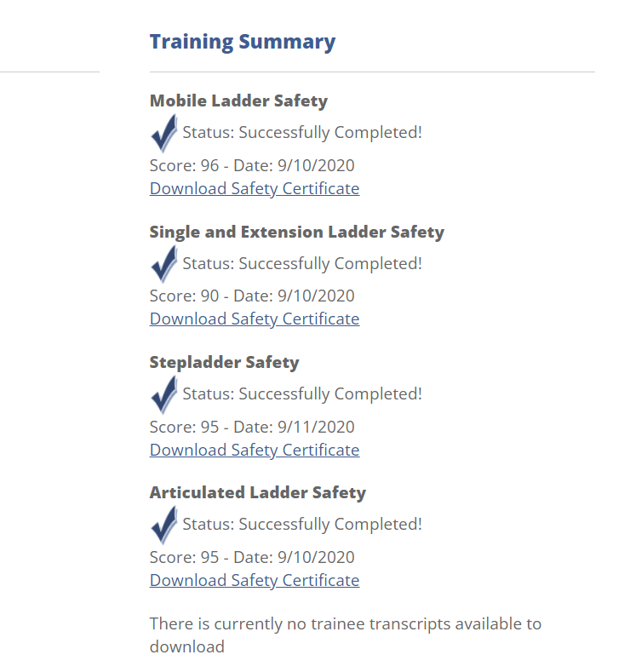Click the score 90 line dated 9/10/2020
The height and width of the screenshot is (672, 630).
click(x=252, y=296)
